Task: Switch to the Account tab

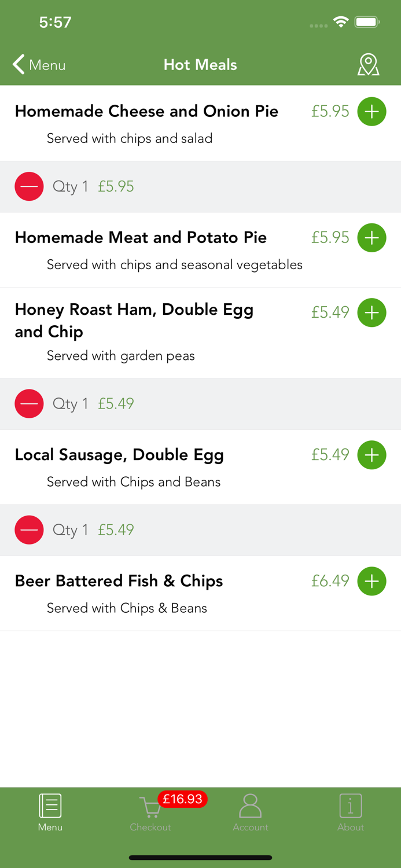Action: click(250, 812)
